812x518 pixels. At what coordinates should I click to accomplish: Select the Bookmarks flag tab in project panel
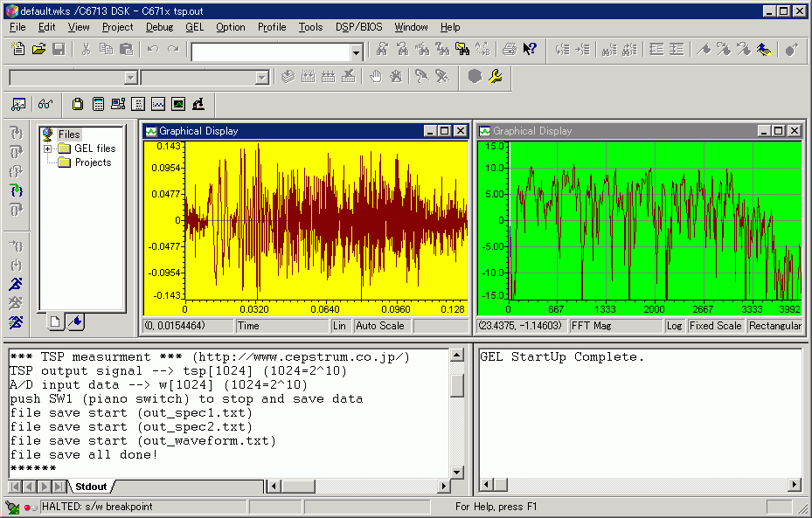pyautogui.click(x=76, y=321)
